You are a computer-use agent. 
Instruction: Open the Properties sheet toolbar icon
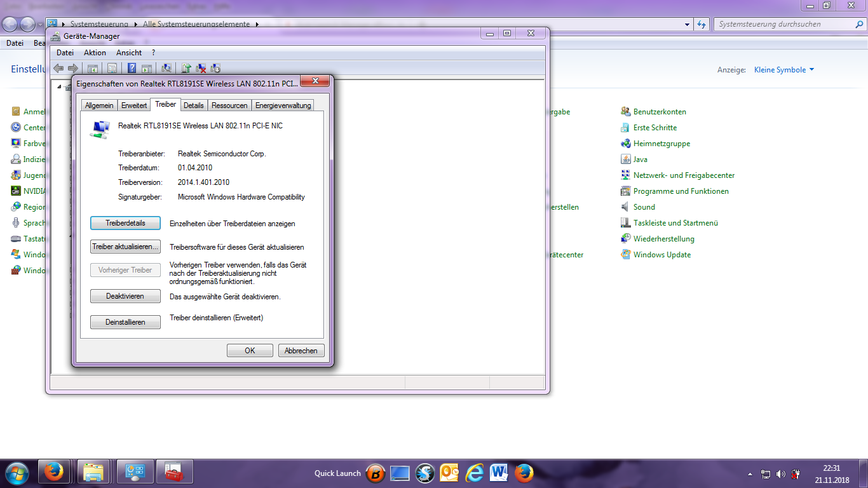coord(112,68)
